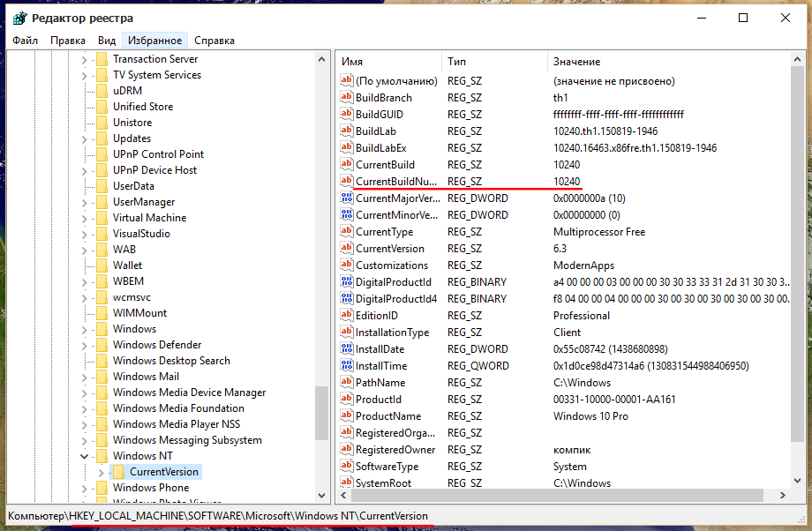Click the Registry Editor app icon in title bar
This screenshot has height=531, width=812.
[x=19, y=19]
